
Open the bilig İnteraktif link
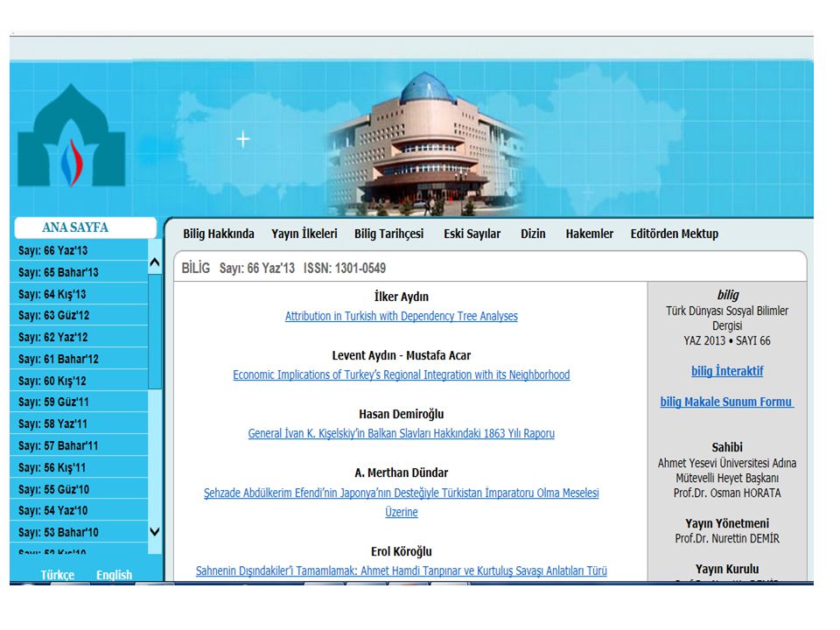(727, 371)
